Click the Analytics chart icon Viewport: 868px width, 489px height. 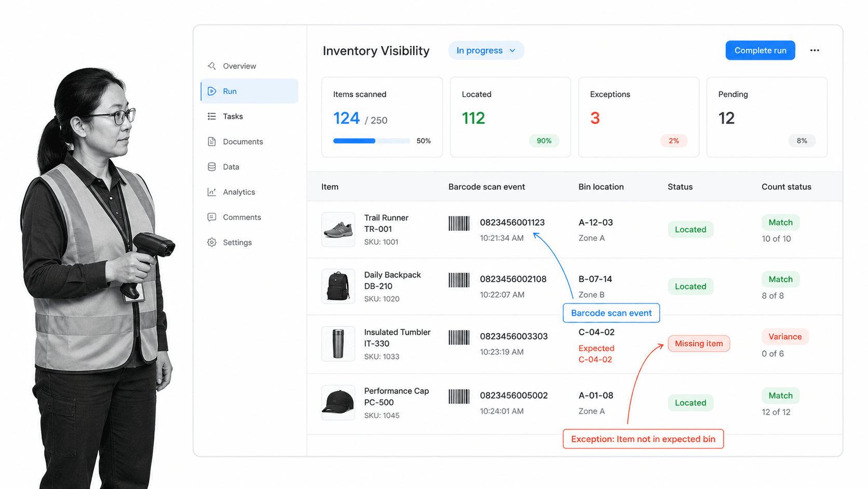(212, 192)
